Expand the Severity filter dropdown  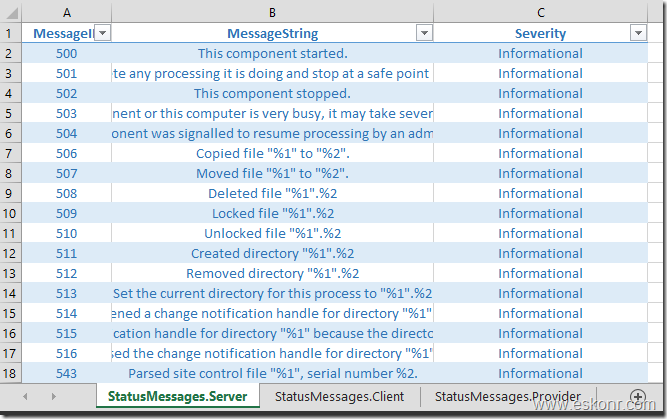click(638, 34)
